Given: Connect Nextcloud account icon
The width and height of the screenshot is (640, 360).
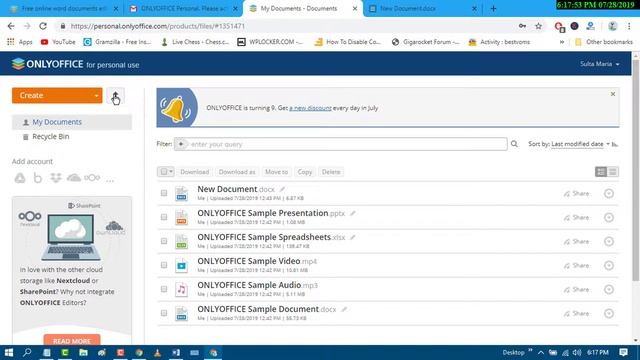Looking at the screenshot, I should pos(92,178).
